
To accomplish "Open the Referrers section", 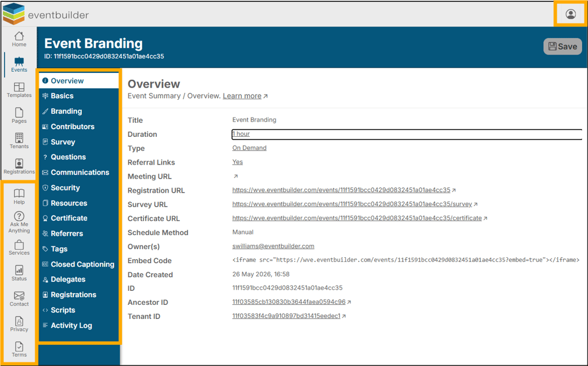I will tap(79, 233).
